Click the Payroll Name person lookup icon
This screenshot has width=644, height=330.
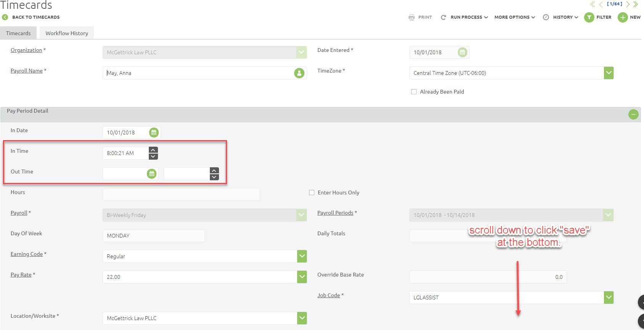299,73
